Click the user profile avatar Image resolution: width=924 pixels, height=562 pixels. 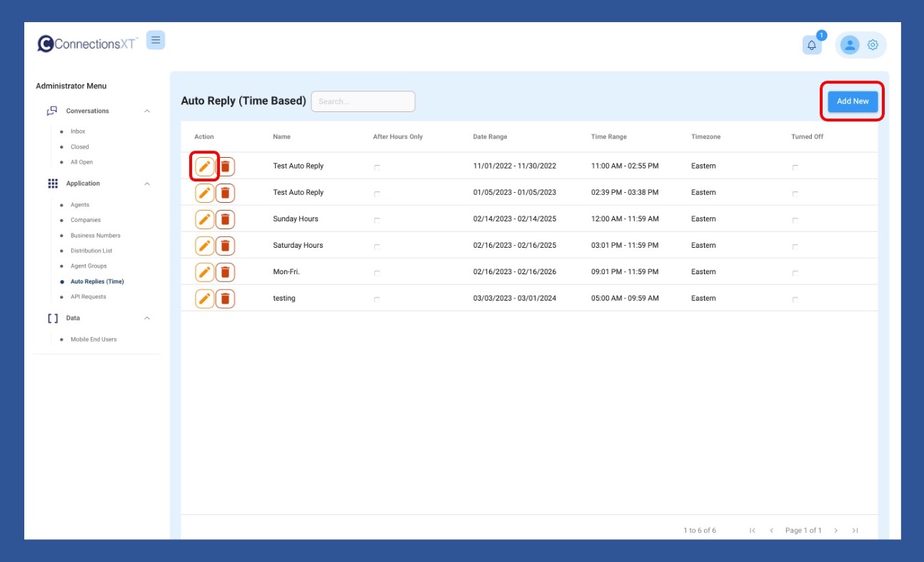[x=850, y=45]
